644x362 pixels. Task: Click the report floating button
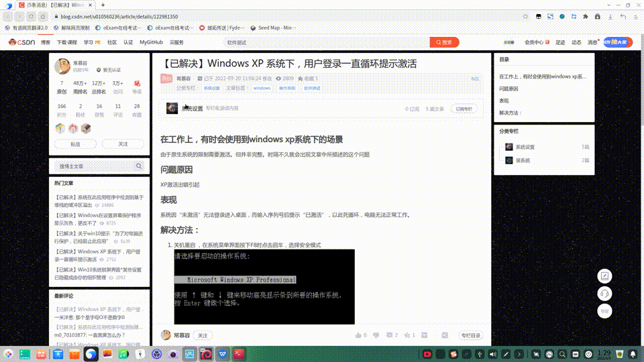pyautogui.click(x=604, y=311)
